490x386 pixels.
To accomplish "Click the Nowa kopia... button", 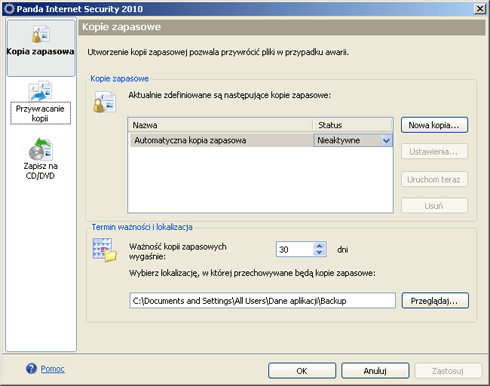I will [x=434, y=125].
